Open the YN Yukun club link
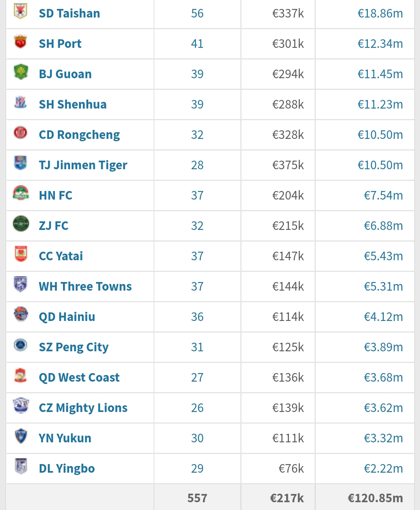This screenshot has width=420, height=510. point(65,438)
